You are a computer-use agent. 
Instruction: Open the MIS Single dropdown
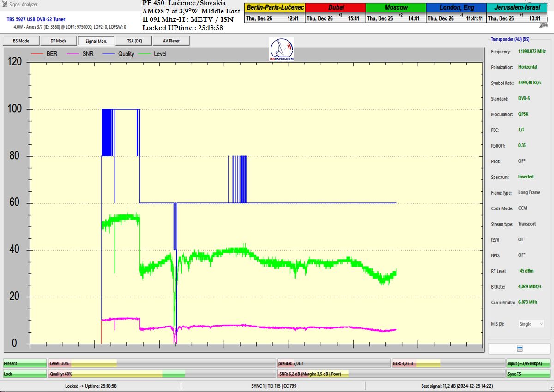point(531,324)
